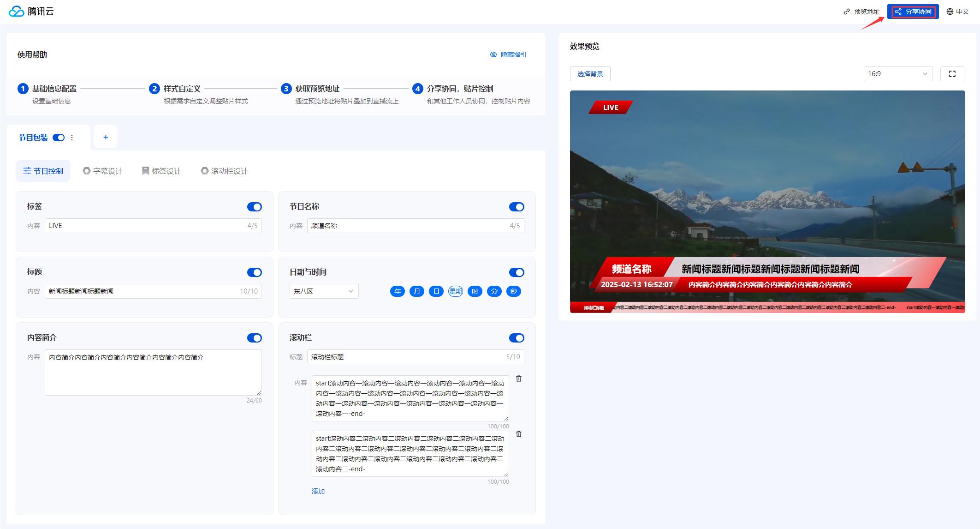The height and width of the screenshot is (529, 980).
Task: Disable the 标签 toggle switch
Action: pyautogui.click(x=254, y=207)
